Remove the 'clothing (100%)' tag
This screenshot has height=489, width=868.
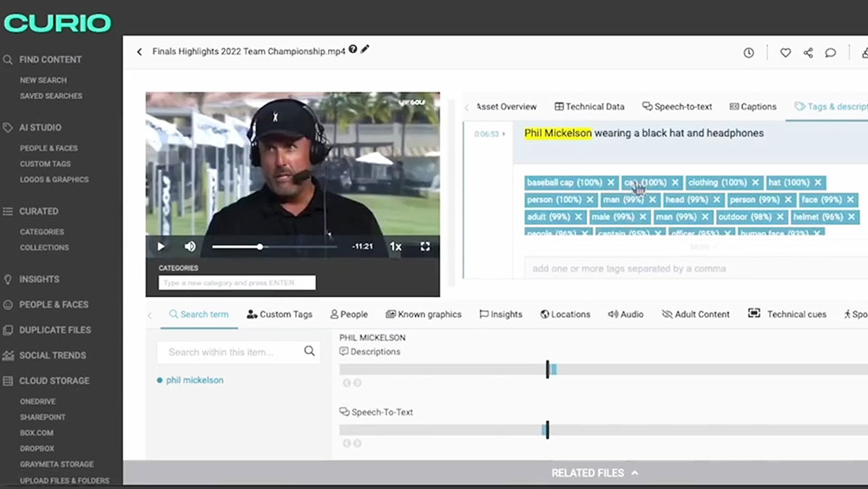tap(756, 182)
